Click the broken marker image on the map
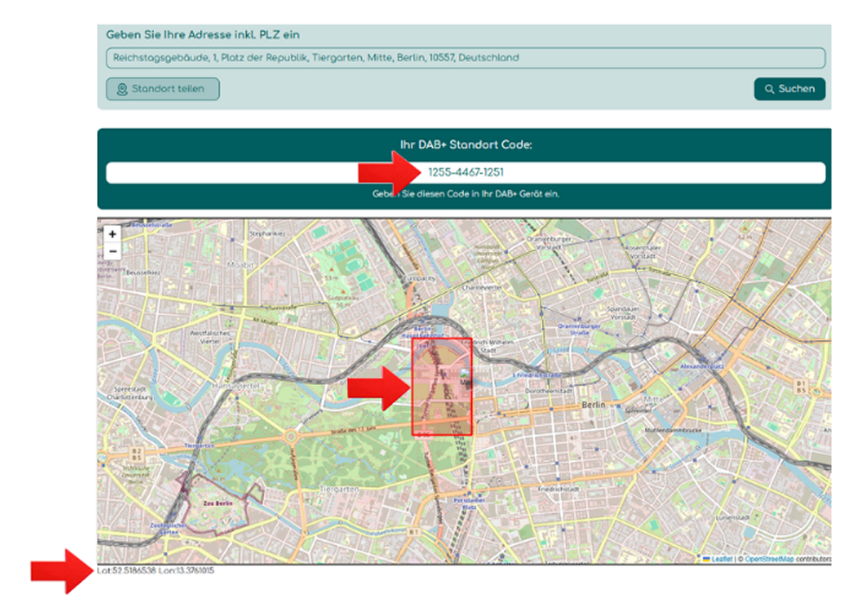The height and width of the screenshot is (616, 845). tap(465, 375)
